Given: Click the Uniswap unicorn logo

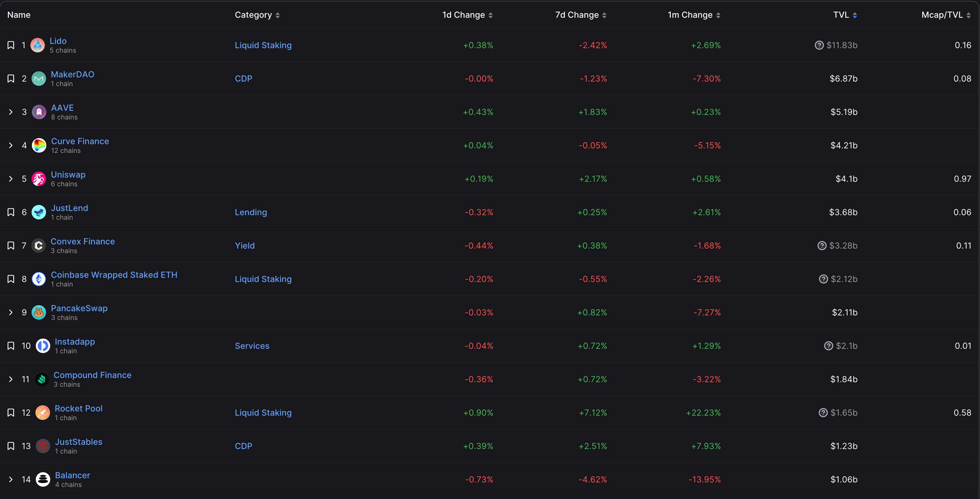Looking at the screenshot, I should tap(39, 179).
